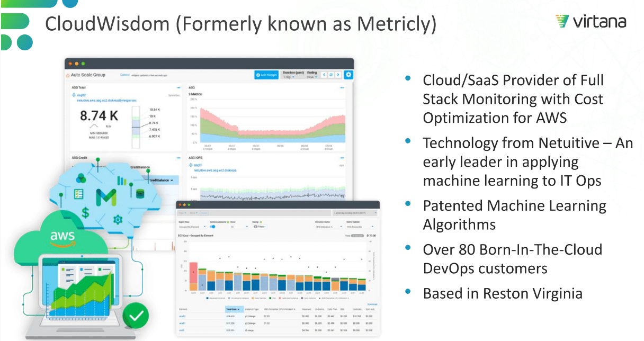Click the red bar in EC2 Cost chart
Image resolution: width=644 pixels, height=341 pixels.
[x=194, y=276]
